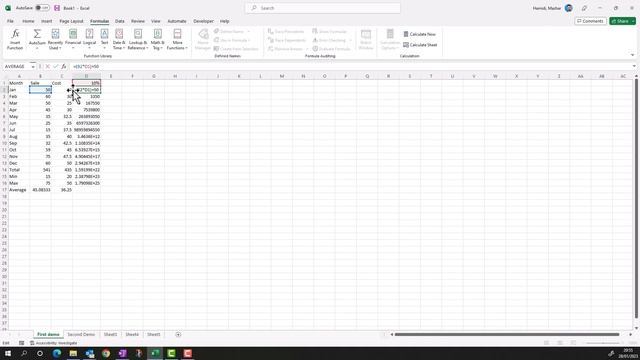This screenshot has width=640, height=360.
Task: Click Calculate Sheet
Action: (x=420, y=45)
